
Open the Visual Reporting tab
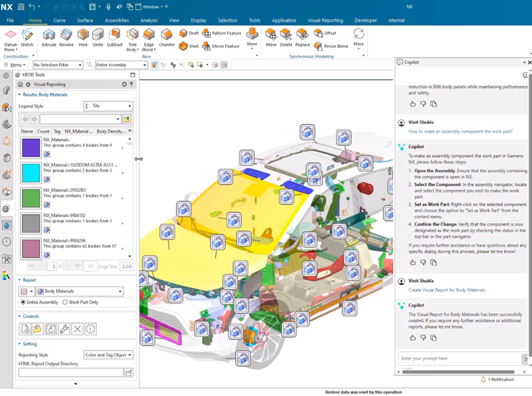[x=325, y=20]
